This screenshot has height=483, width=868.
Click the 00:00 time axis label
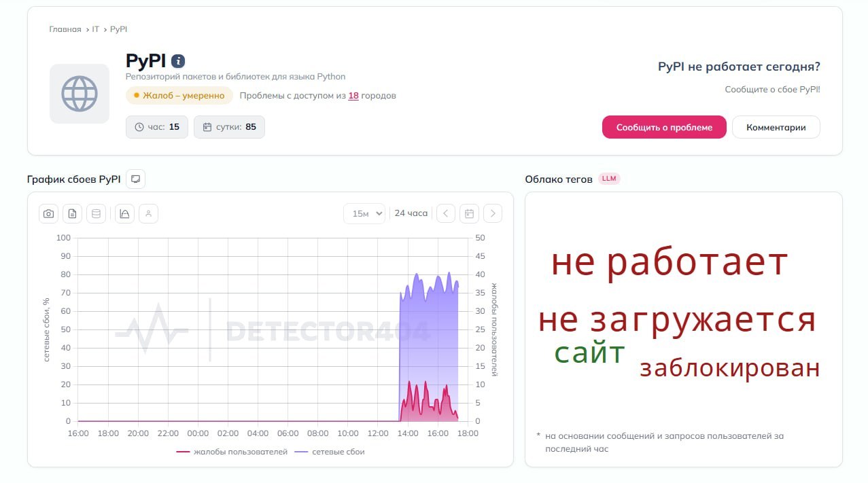(198, 433)
